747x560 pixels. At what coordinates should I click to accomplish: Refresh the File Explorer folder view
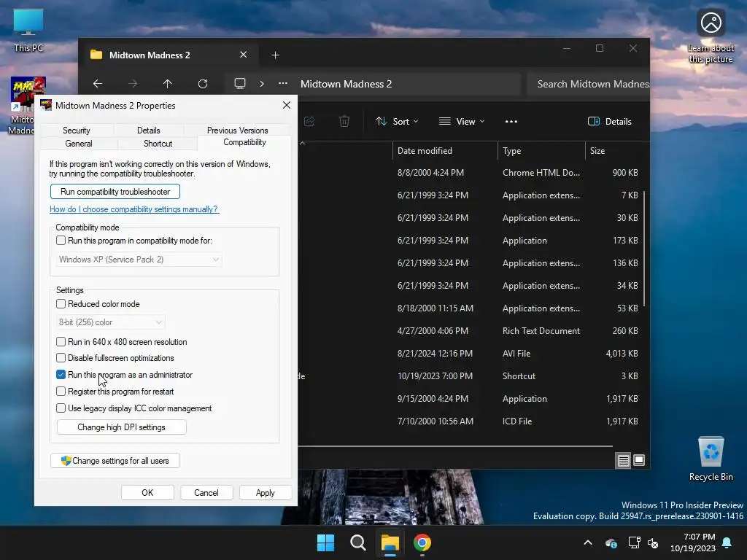pos(203,84)
